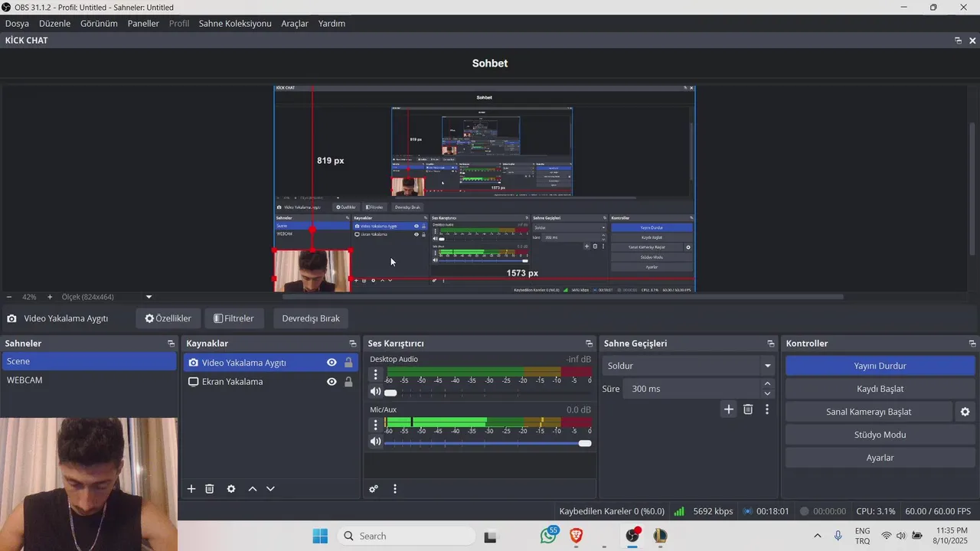Screen dimensions: 980x551
Task: Mute Desktop Audio with the speaker icon
Action: pyautogui.click(x=375, y=392)
